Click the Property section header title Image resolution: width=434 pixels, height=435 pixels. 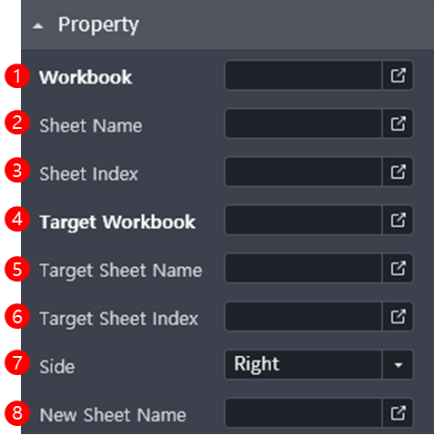tap(98, 25)
